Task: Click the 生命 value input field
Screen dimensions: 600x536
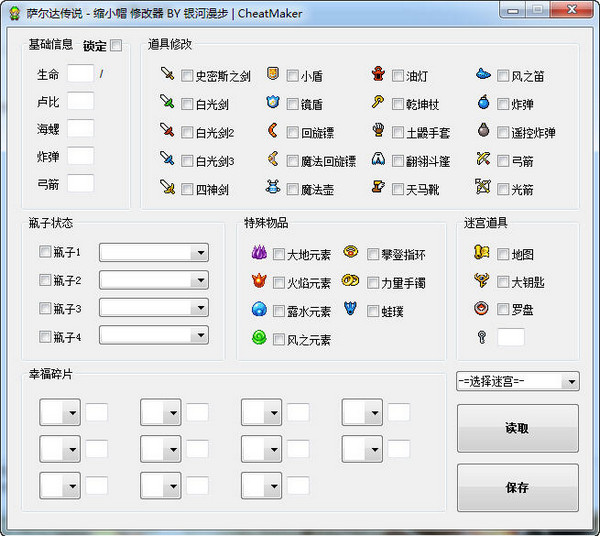Action: [x=80, y=74]
